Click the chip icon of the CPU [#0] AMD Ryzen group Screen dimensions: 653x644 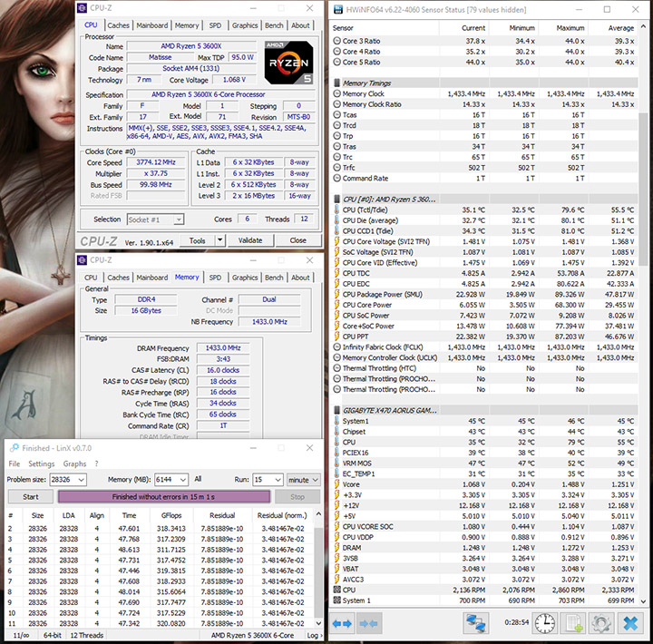pyautogui.click(x=337, y=200)
